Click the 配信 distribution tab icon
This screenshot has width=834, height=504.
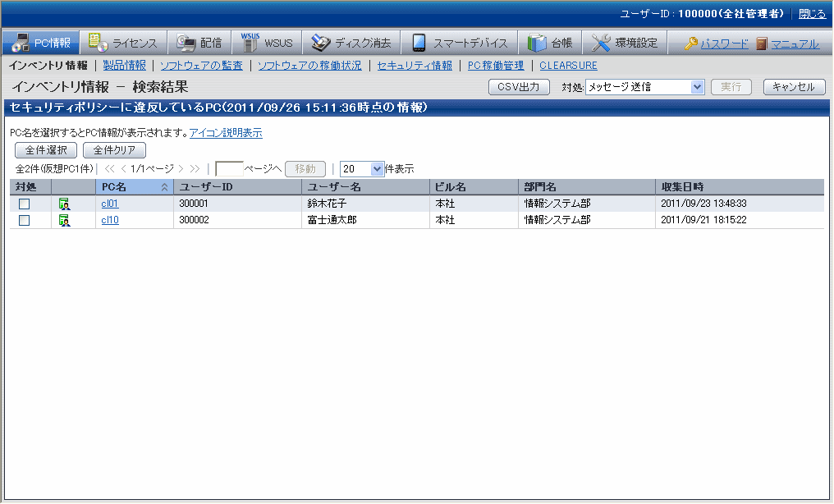click(186, 43)
